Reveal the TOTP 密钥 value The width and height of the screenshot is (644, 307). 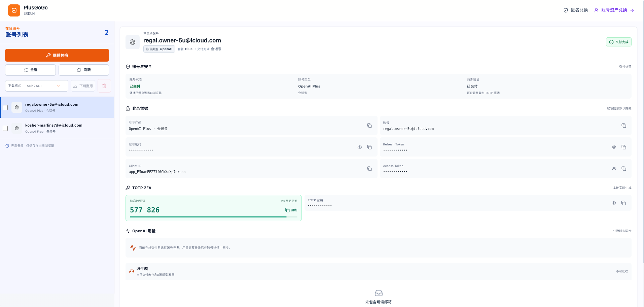click(614, 203)
